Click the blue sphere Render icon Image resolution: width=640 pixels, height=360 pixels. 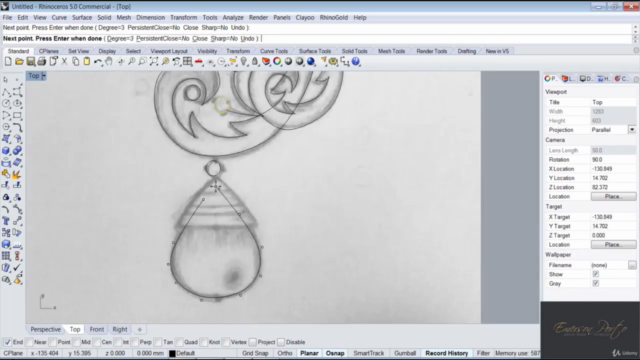[311, 62]
